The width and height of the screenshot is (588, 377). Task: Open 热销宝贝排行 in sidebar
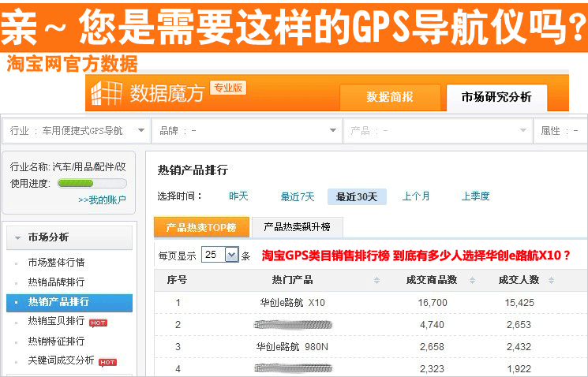[x=56, y=321]
